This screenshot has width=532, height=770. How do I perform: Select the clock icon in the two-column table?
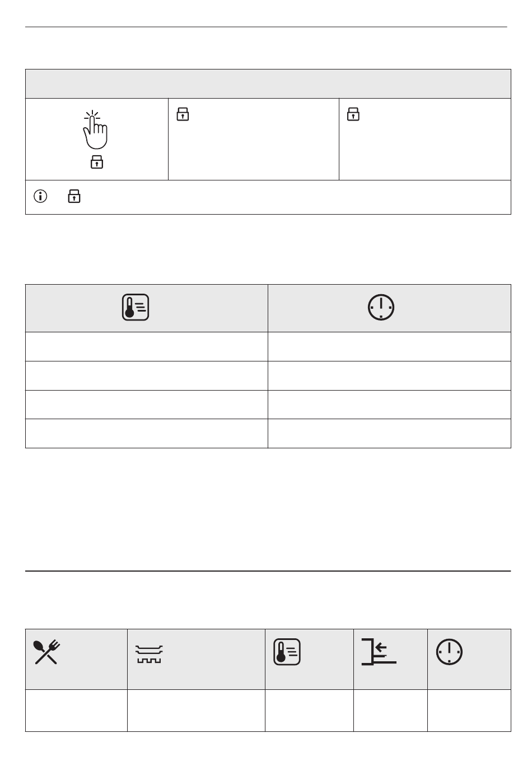(381, 308)
